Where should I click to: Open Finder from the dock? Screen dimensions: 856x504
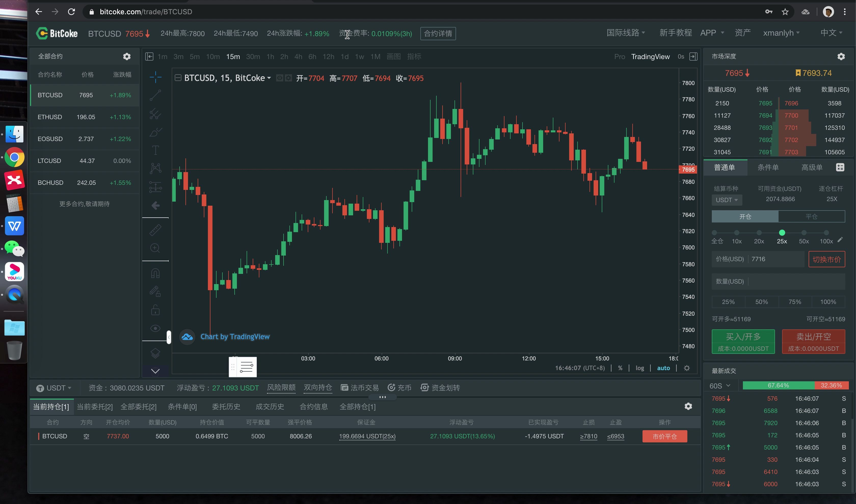[x=14, y=134]
